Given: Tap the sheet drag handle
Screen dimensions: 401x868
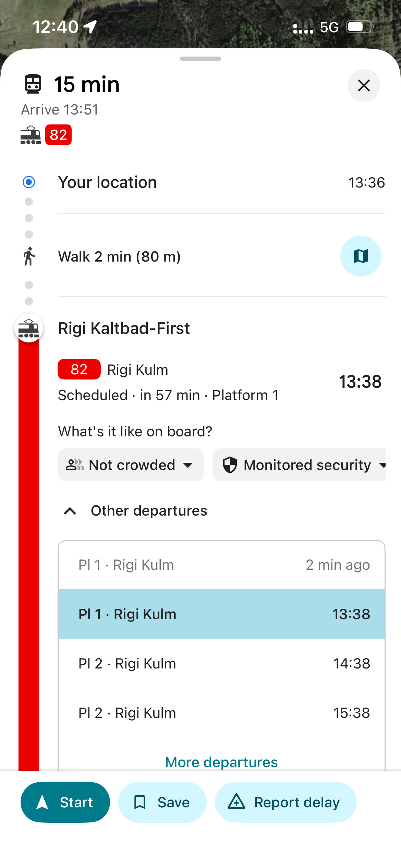Looking at the screenshot, I should coord(200,59).
